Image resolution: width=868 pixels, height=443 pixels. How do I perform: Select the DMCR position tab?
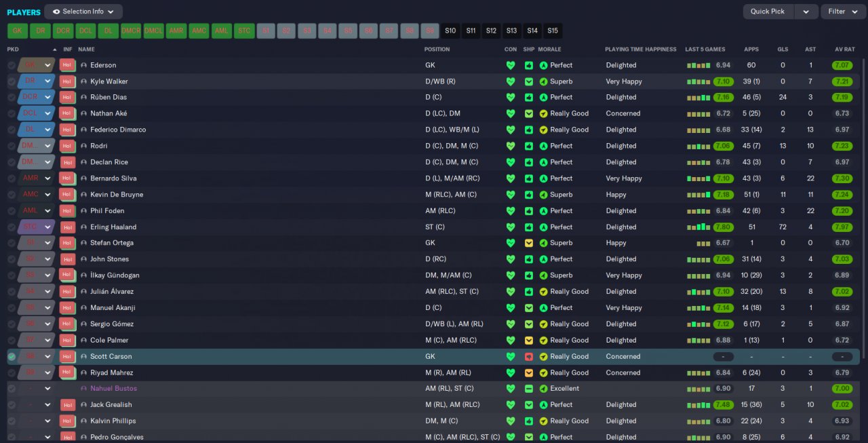[x=131, y=31]
